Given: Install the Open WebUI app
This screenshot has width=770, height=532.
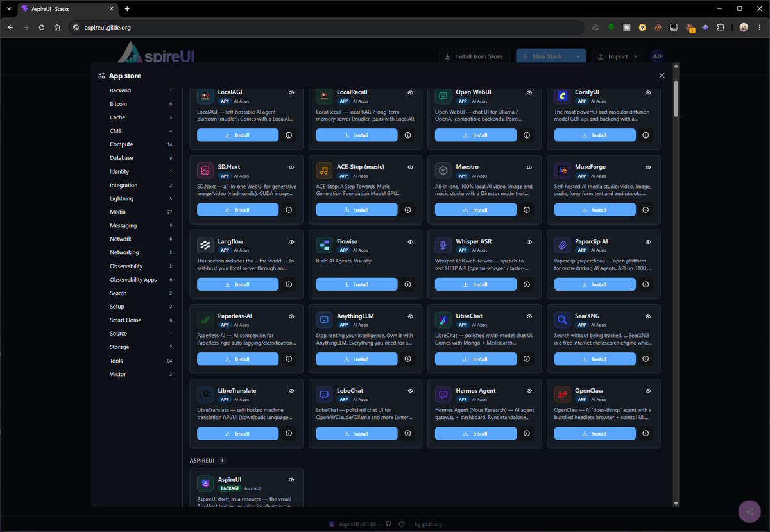Looking at the screenshot, I should coord(475,135).
